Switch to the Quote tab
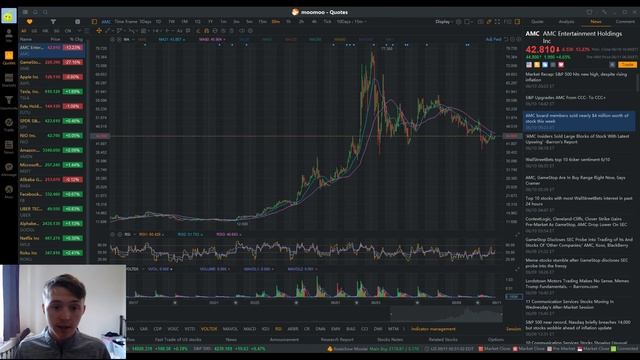 click(x=537, y=22)
